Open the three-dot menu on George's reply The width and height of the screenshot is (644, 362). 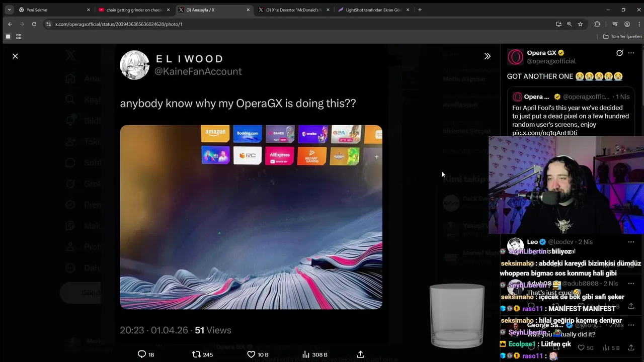pos(631,325)
